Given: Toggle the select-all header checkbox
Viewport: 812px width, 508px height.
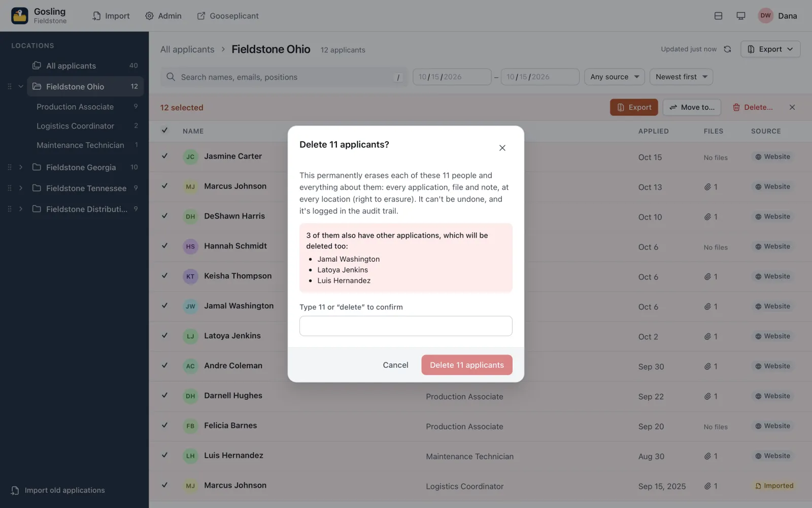Looking at the screenshot, I should coord(164,131).
